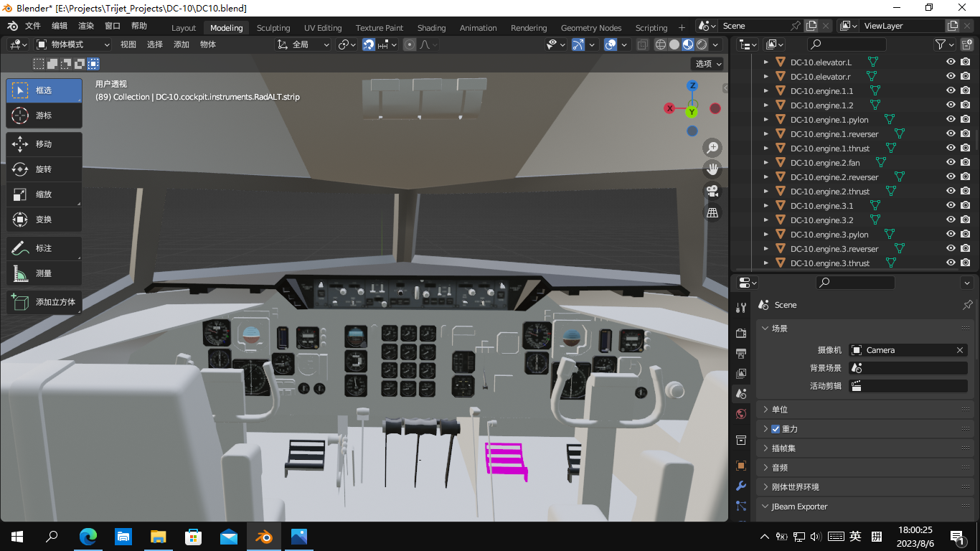Click the properties editor search field
This screenshot has height=551, width=980.
click(x=855, y=283)
